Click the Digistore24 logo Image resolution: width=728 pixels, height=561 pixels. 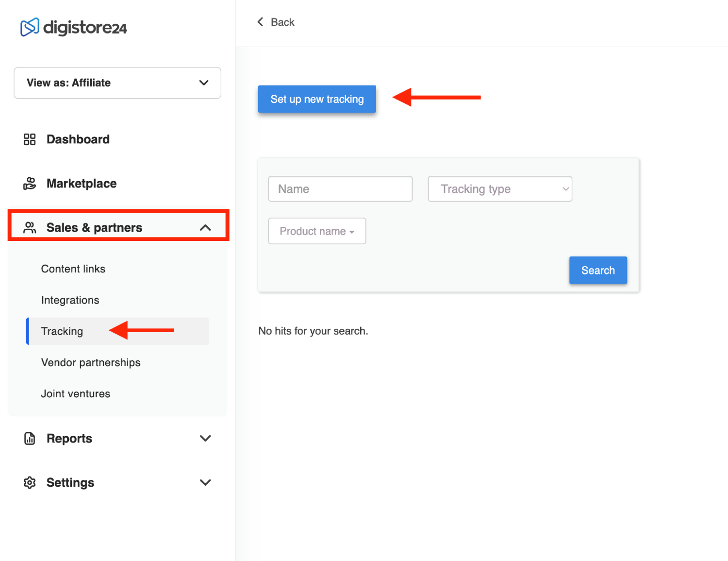click(73, 27)
